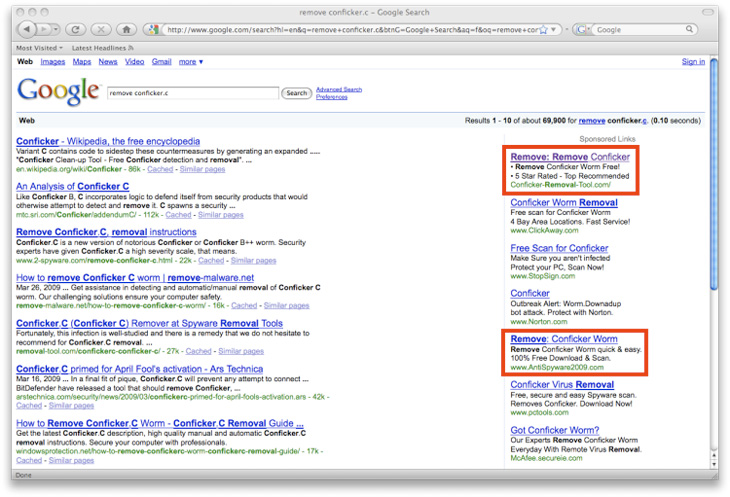The height and width of the screenshot is (497, 730).
Task: Open the Most Visited bookmarks dropdown
Action: (x=39, y=47)
